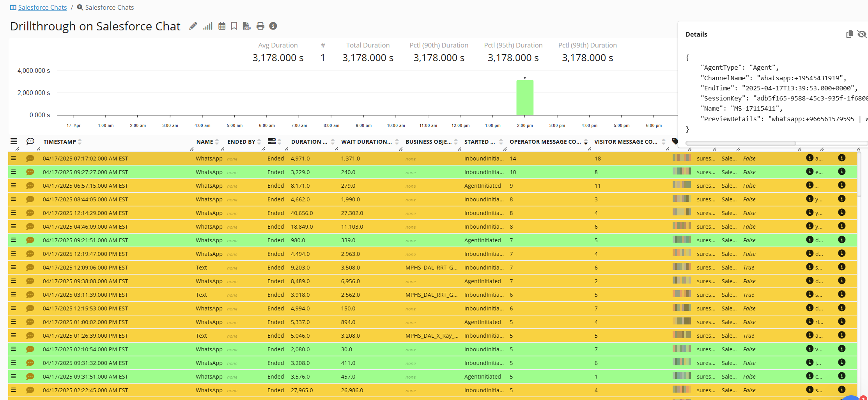Click the pencil edit icon beside title
The width and height of the screenshot is (868, 400).
tap(193, 26)
